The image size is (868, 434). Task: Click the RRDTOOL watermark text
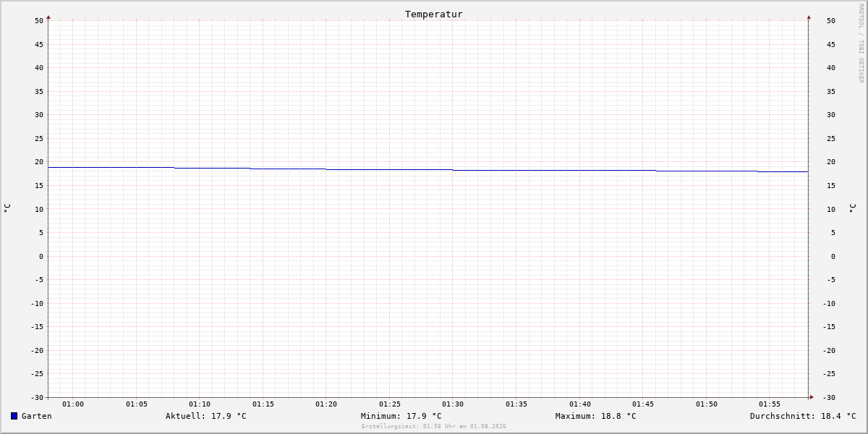[x=861, y=43]
